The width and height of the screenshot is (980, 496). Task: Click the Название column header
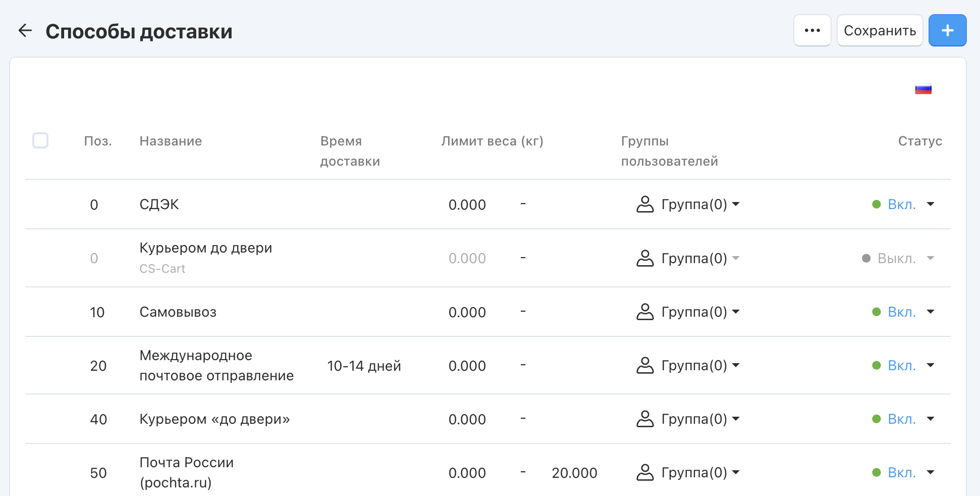171,141
